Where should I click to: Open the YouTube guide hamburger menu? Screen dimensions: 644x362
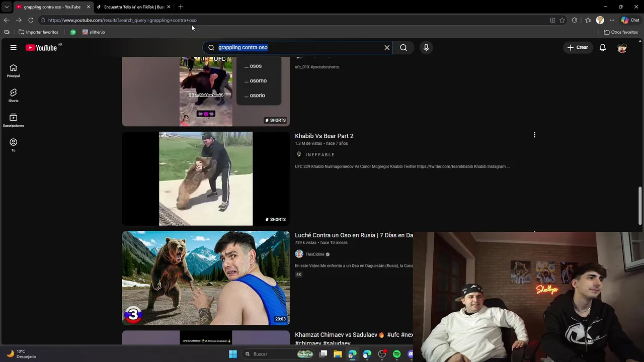(14, 48)
